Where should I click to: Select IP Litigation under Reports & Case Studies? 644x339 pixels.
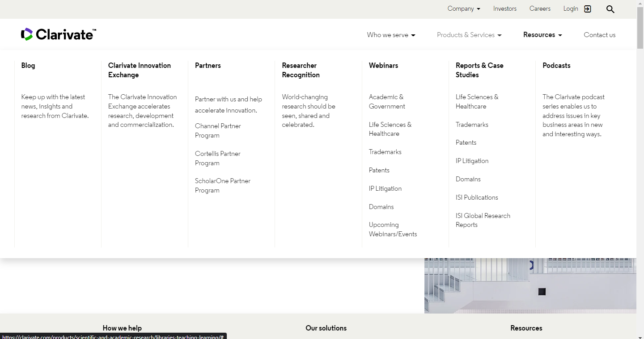click(472, 161)
